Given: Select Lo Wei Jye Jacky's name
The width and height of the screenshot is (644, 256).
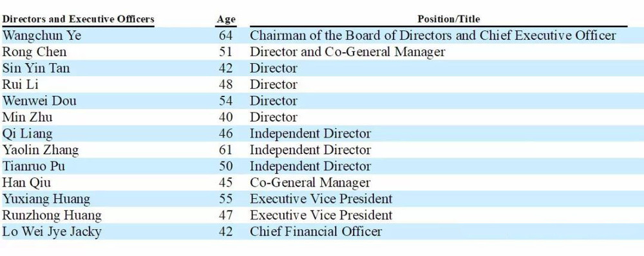Looking at the screenshot, I should coord(52,232).
